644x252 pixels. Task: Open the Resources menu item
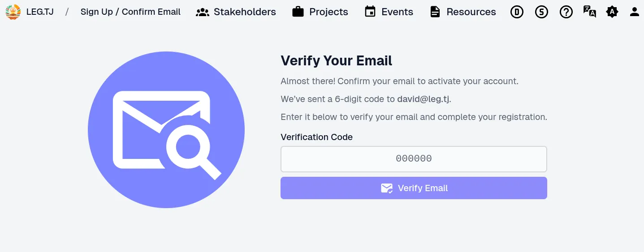coord(462,12)
